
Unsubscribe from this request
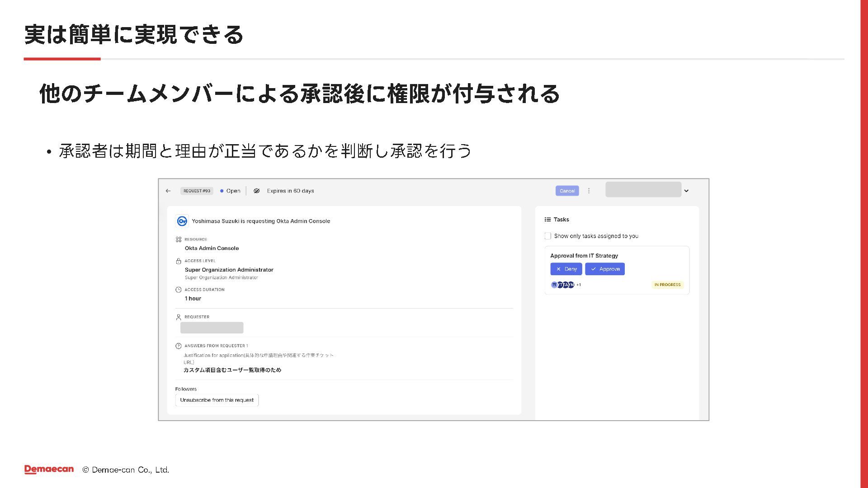(x=217, y=400)
